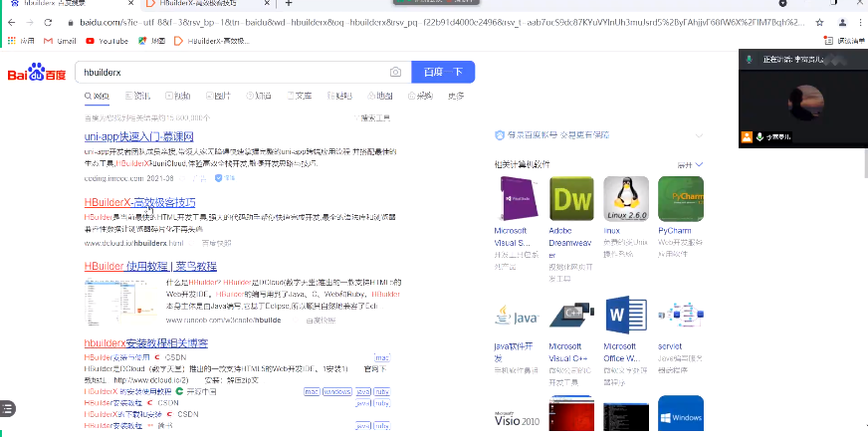
Task: Open YouTube bookmark
Action: (108, 41)
